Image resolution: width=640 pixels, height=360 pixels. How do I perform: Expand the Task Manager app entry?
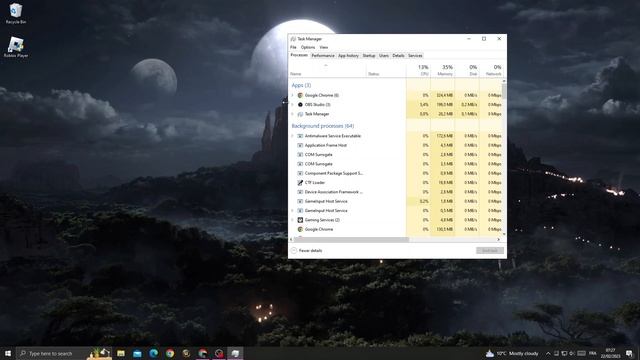[x=292, y=114]
